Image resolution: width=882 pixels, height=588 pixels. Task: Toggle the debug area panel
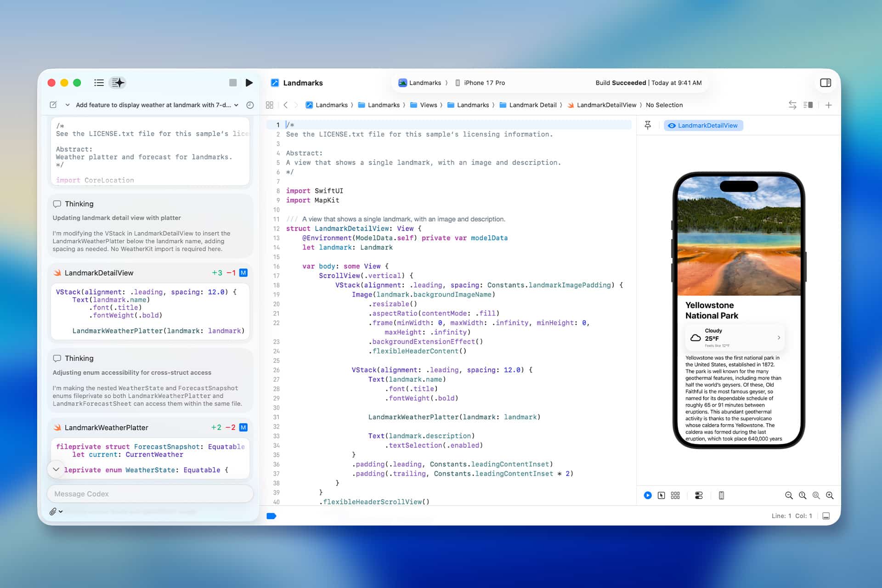pyautogui.click(x=826, y=516)
